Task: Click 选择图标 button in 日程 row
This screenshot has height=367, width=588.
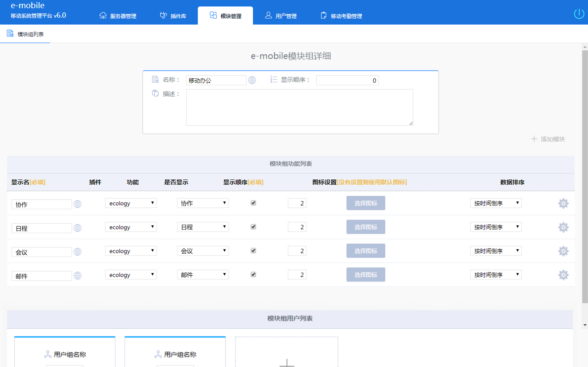Action: pos(365,227)
